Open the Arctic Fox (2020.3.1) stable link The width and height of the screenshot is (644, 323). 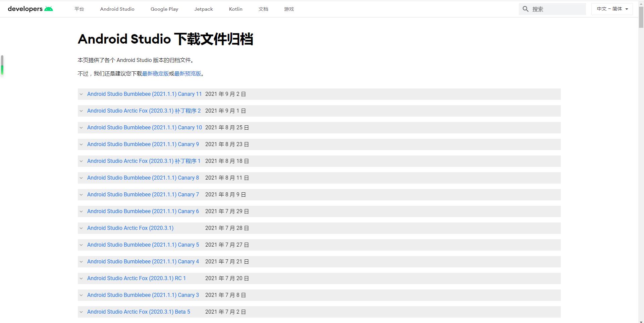point(130,228)
